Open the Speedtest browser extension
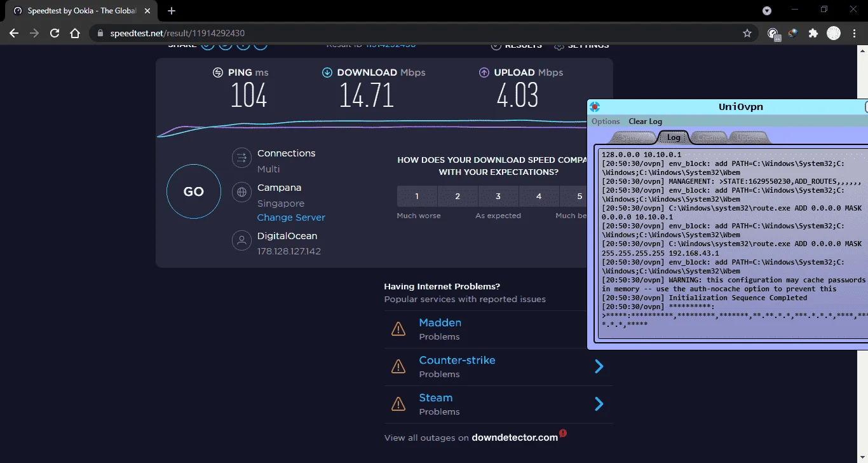The width and height of the screenshot is (868, 463). pos(773,34)
